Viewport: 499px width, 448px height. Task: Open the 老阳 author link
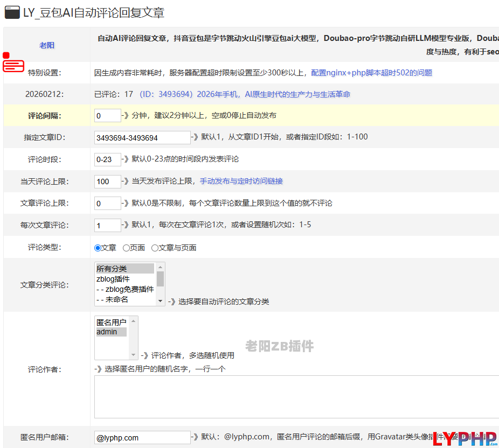[x=47, y=45]
